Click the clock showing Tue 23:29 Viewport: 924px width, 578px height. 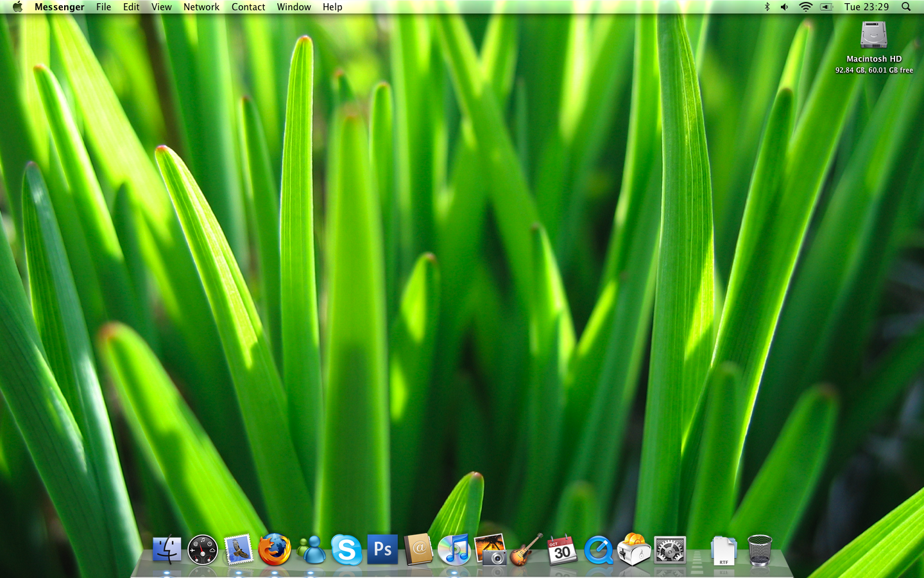pyautogui.click(x=867, y=7)
